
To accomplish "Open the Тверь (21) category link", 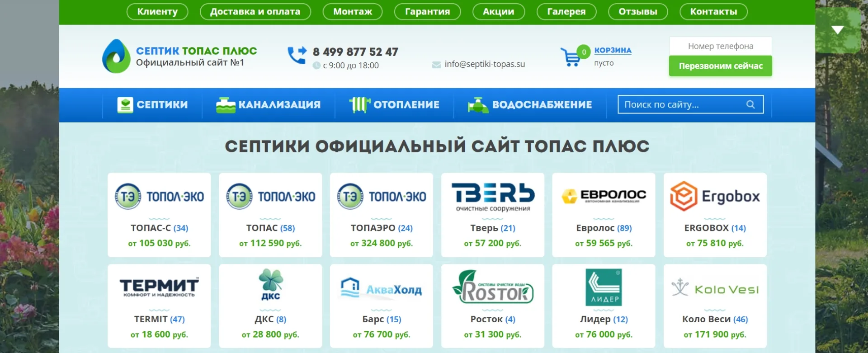I will tap(493, 228).
